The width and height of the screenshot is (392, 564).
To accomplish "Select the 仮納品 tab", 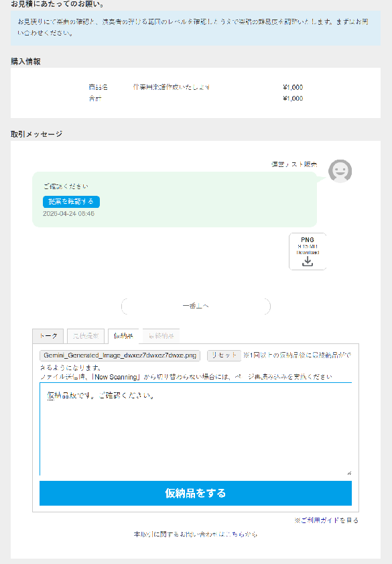I will point(123,336).
